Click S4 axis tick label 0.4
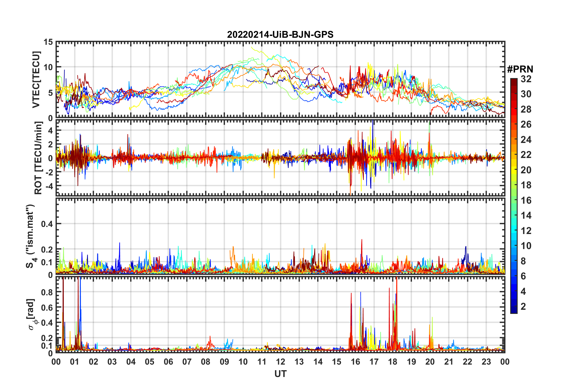561x392 pixels. coord(47,224)
